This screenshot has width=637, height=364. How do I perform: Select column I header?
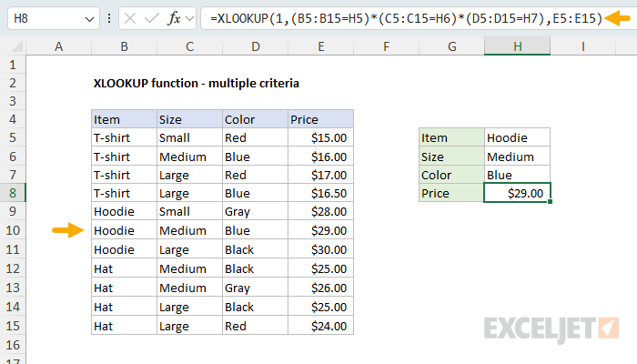[583, 46]
